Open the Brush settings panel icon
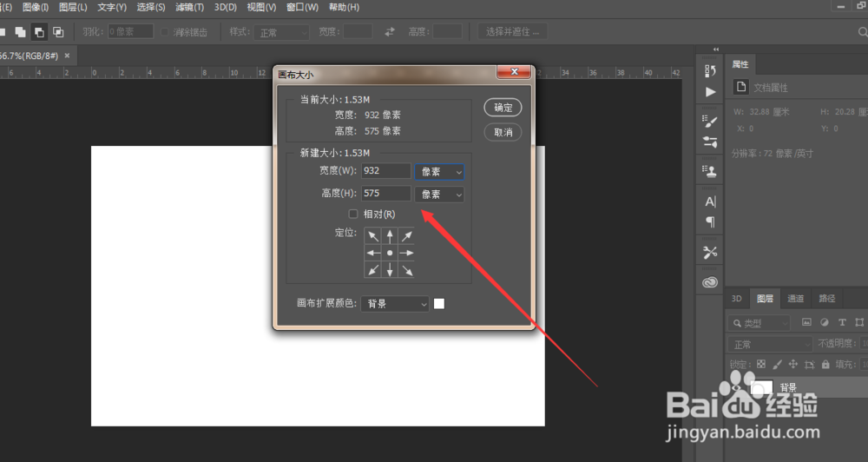Viewport: 868px width, 462px height. coord(710,142)
